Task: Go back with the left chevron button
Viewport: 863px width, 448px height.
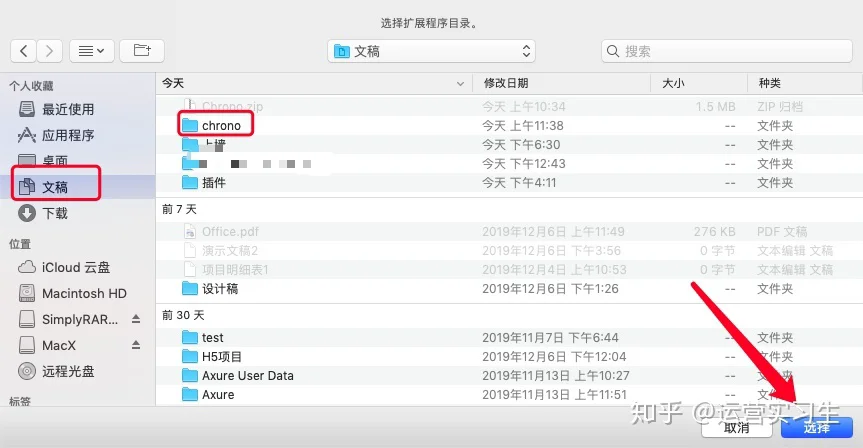Action: (23, 51)
